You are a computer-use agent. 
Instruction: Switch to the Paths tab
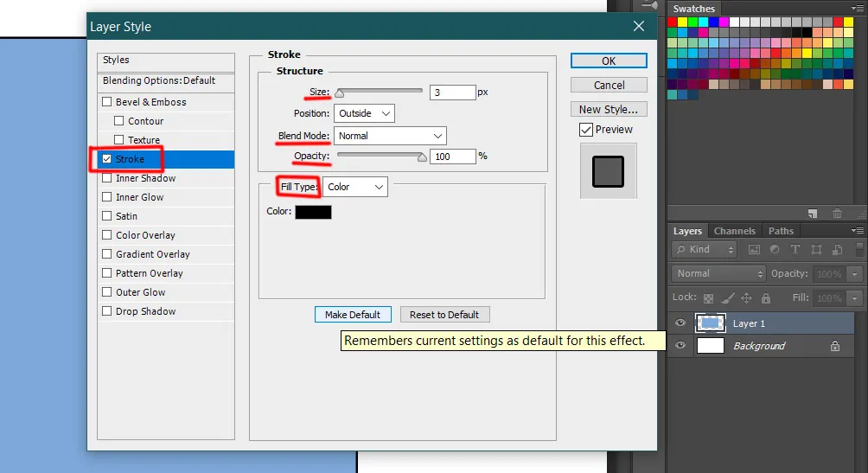pos(781,231)
